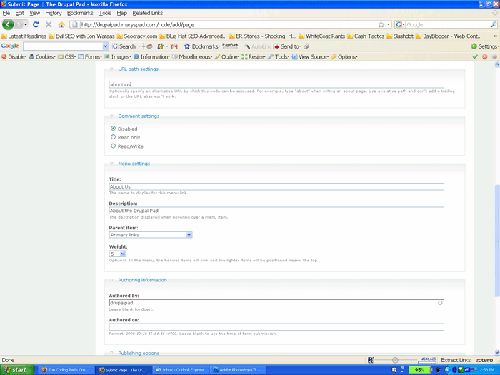The height and width of the screenshot is (375, 500).
Task: Click the menu Title input field
Action: pos(276,187)
